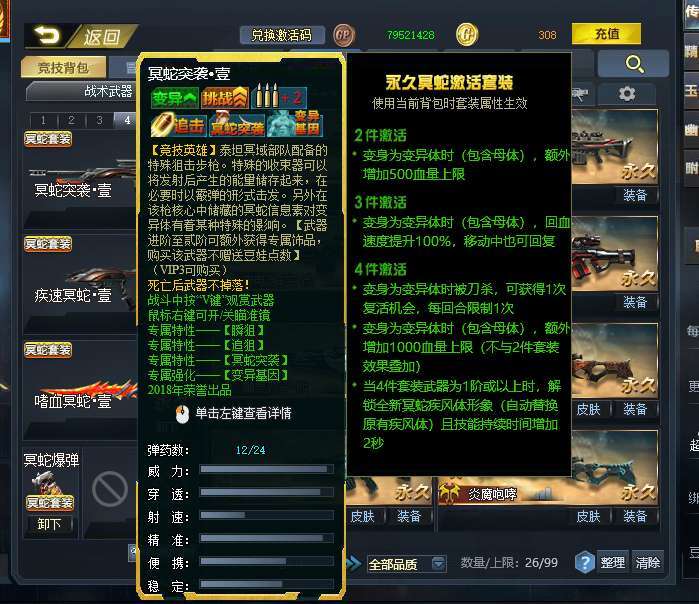Image resolution: width=699 pixels, height=604 pixels.
Task: Click the 充值 recharge button
Action: tap(606, 34)
